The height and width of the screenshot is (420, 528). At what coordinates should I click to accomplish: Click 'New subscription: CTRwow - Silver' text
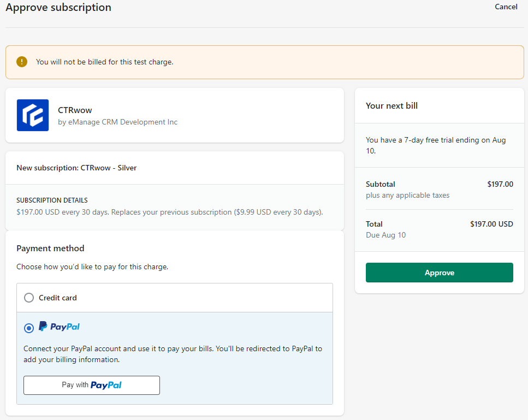click(x=76, y=168)
